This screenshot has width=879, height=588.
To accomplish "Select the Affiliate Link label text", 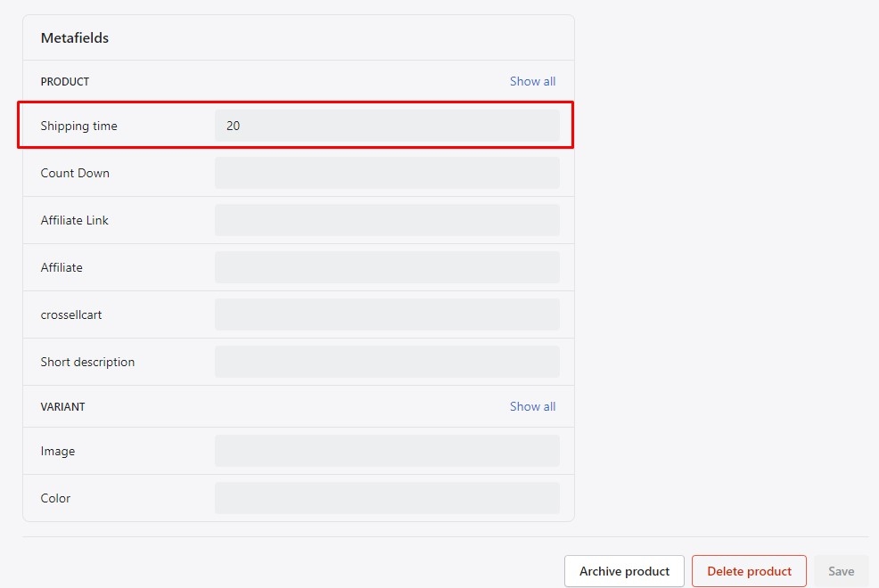I will pyautogui.click(x=75, y=220).
